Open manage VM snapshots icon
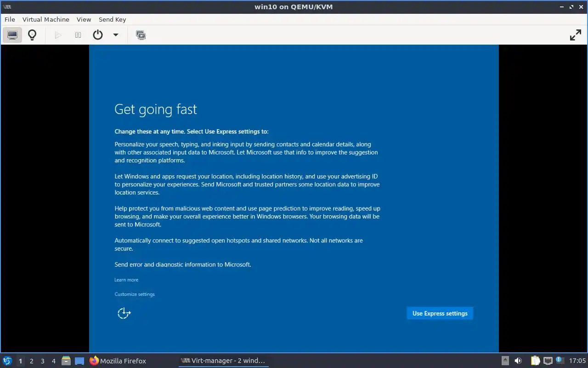 (x=141, y=35)
